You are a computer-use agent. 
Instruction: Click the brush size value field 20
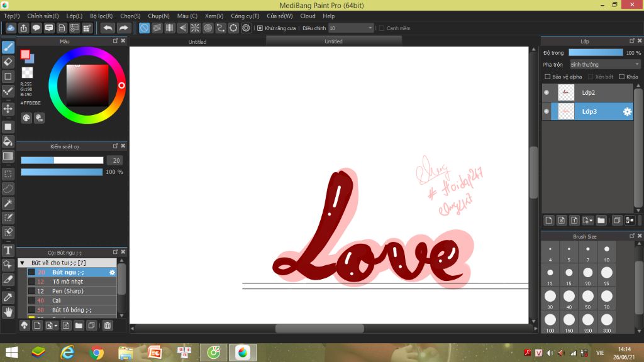tap(116, 160)
